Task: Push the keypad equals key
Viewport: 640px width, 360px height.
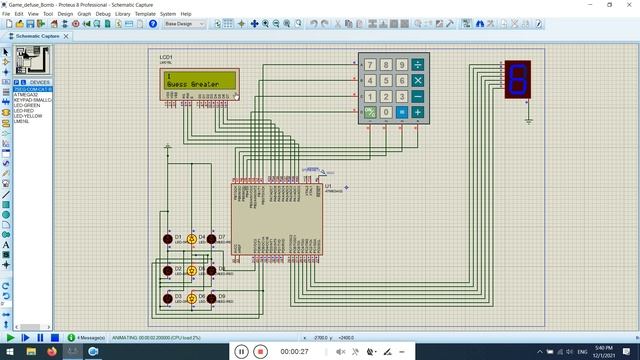Action: coord(402,112)
